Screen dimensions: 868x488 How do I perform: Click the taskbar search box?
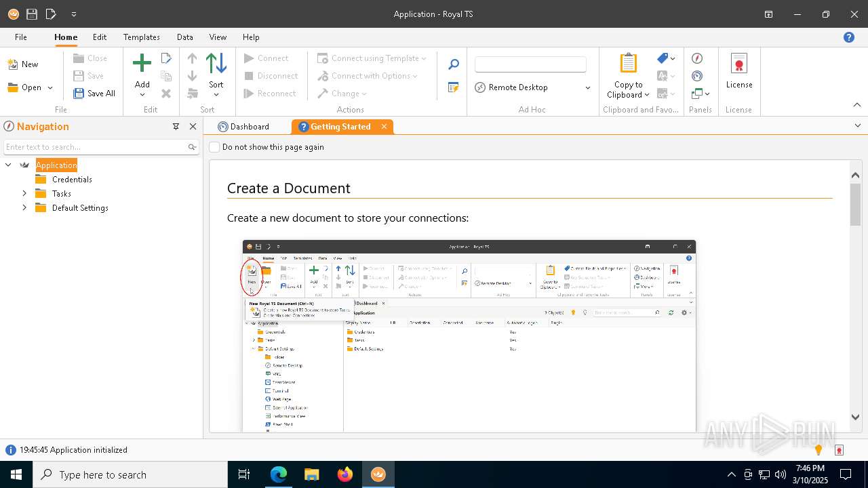coord(130,474)
